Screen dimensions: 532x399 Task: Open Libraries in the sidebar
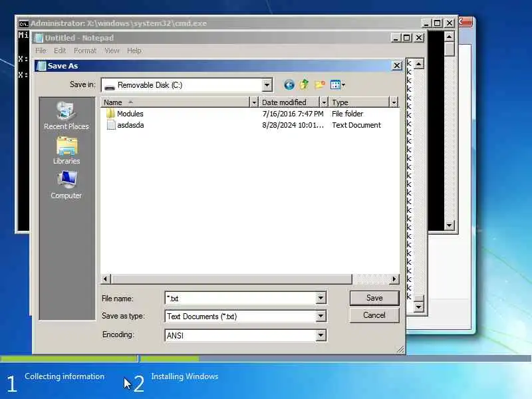pyautogui.click(x=66, y=151)
